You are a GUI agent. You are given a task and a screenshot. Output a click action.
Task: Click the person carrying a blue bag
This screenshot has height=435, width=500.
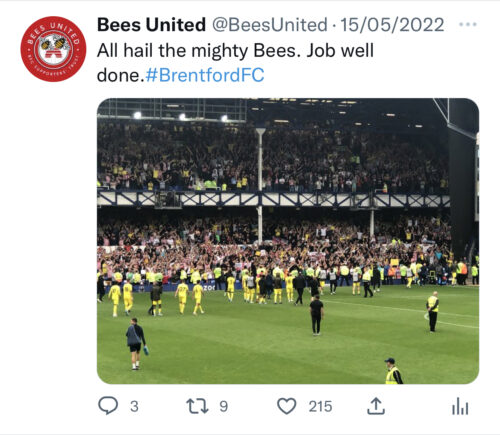click(136, 344)
